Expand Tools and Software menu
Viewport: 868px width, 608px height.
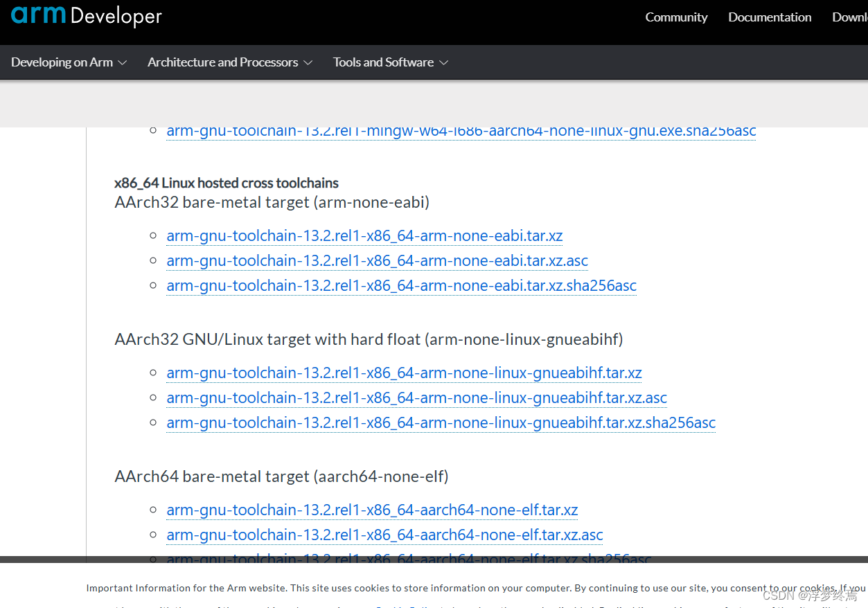click(391, 62)
